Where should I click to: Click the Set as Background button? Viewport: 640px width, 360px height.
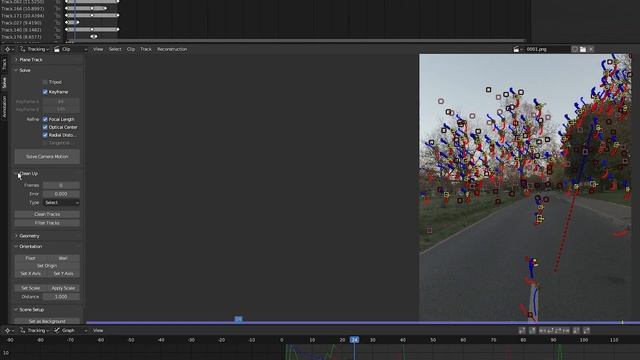pos(47,321)
